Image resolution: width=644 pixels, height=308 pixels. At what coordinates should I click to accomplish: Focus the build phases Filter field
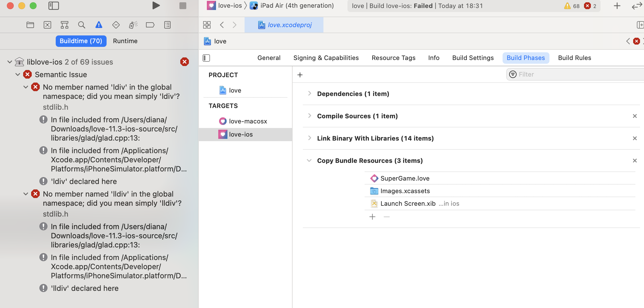[575, 75]
